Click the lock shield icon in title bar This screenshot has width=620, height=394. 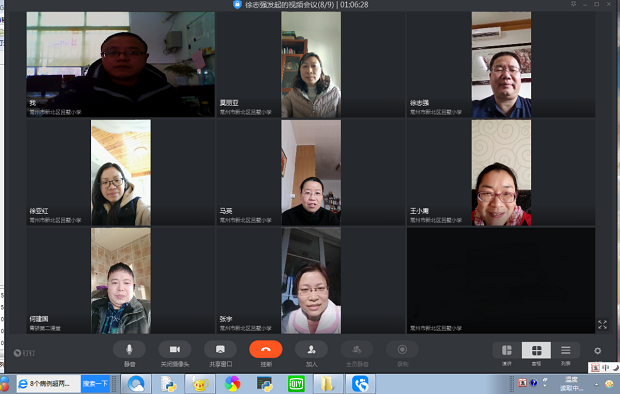pos(237,5)
